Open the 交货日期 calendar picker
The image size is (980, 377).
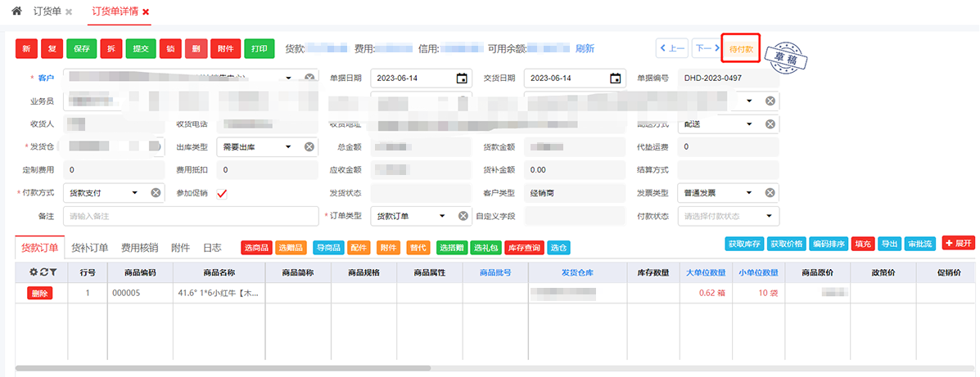(x=616, y=79)
